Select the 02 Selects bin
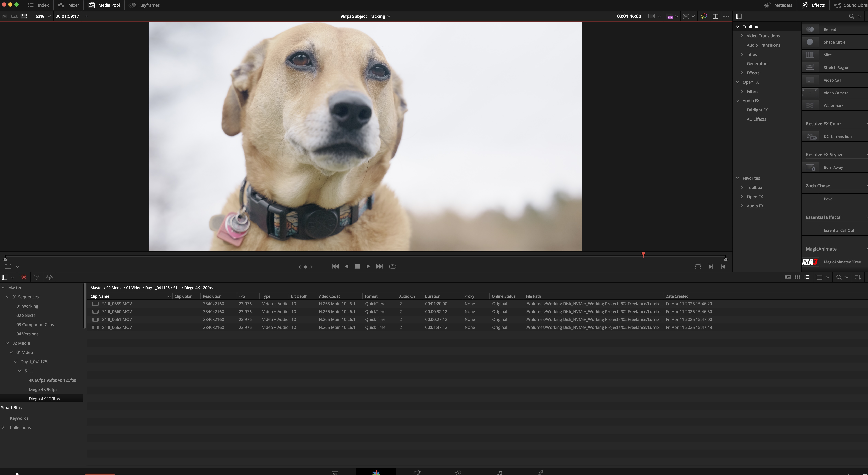The width and height of the screenshot is (868, 475). coord(26,315)
